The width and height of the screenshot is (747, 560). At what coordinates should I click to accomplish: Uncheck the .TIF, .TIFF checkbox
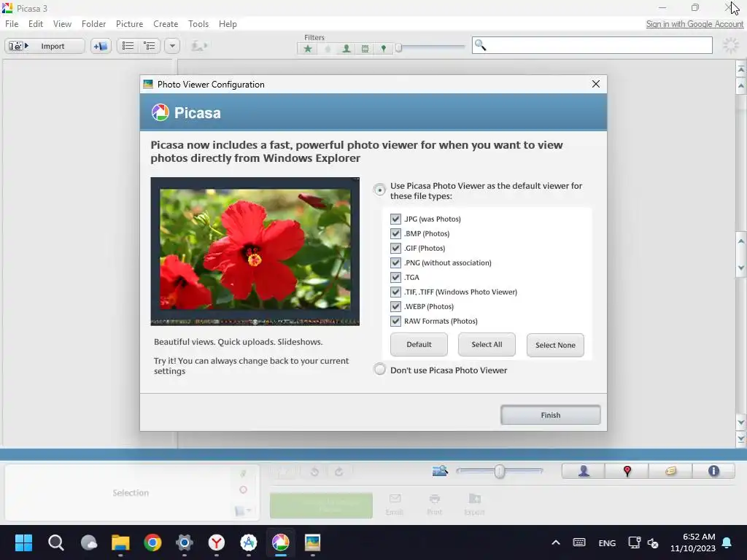coord(395,292)
